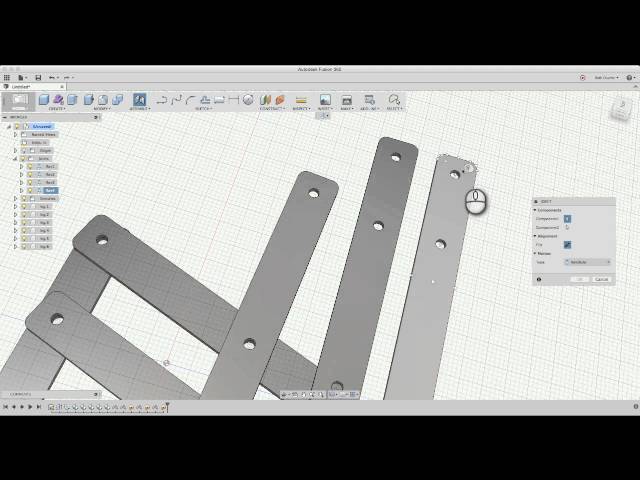Open the Help menu icon
The image size is (640, 480).
coord(629,78)
